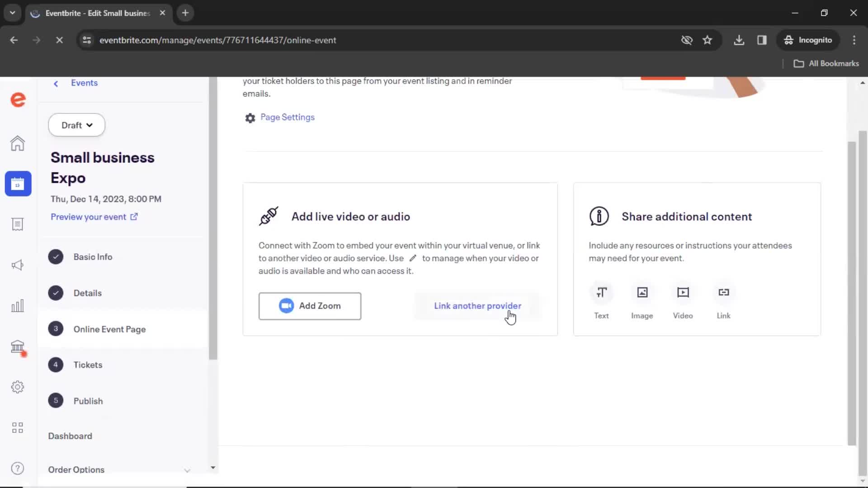Viewport: 868px width, 488px height.
Task: Toggle the browser side panel icon
Action: pyautogui.click(x=762, y=40)
